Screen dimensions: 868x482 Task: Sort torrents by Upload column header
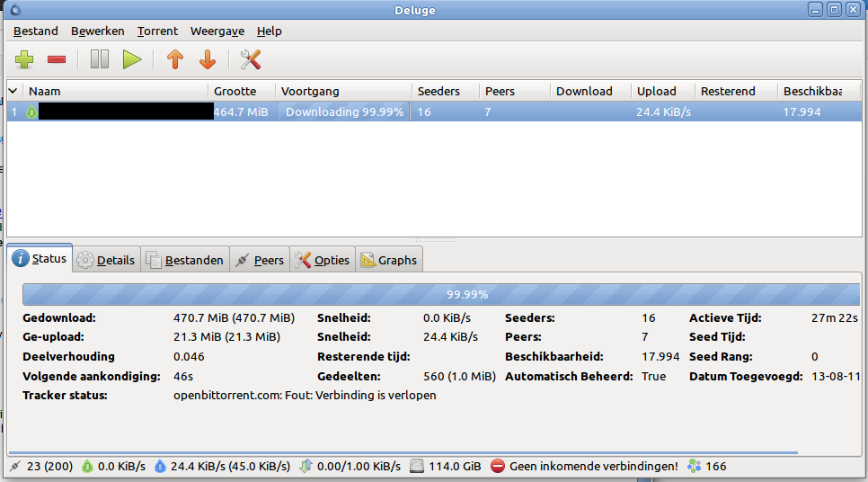(663, 91)
